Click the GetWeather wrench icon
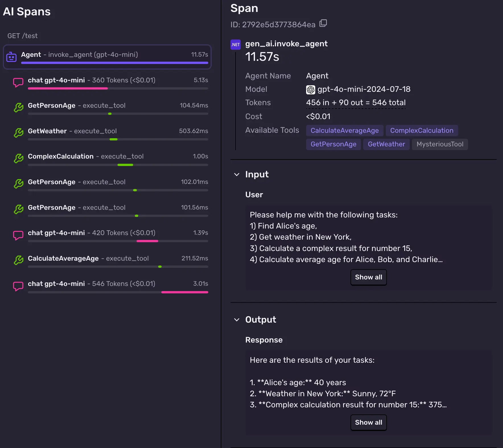503x448 pixels. pyautogui.click(x=18, y=133)
